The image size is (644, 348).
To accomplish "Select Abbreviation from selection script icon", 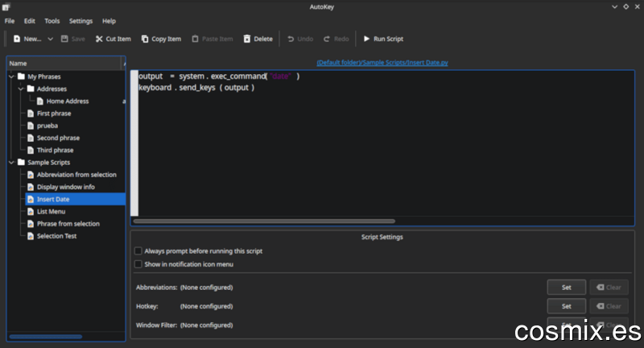I will (x=31, y=175).
